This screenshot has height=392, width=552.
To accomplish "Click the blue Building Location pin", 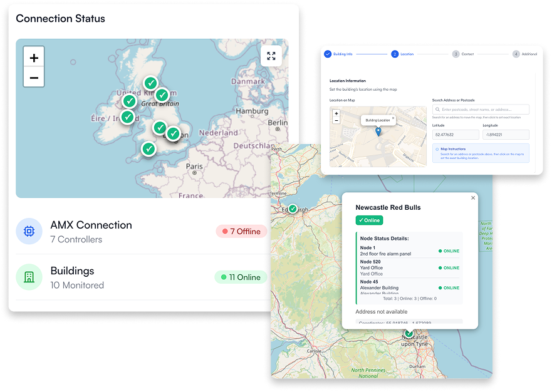I will point(378,131).
